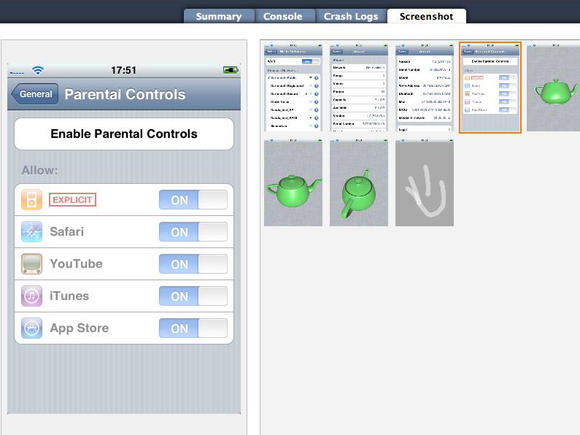Turn off the iTunes switch
The width and height of the screenshot is (580, 435).
[193, 296]
